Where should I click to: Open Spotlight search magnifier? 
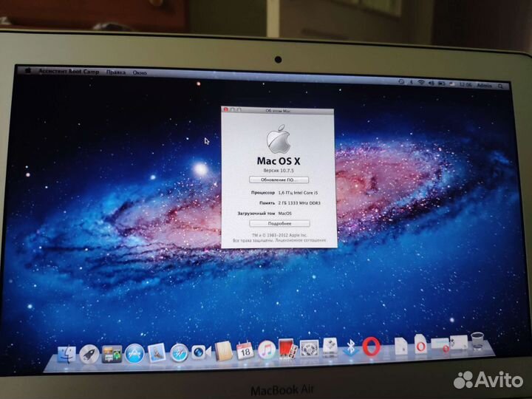500,86
